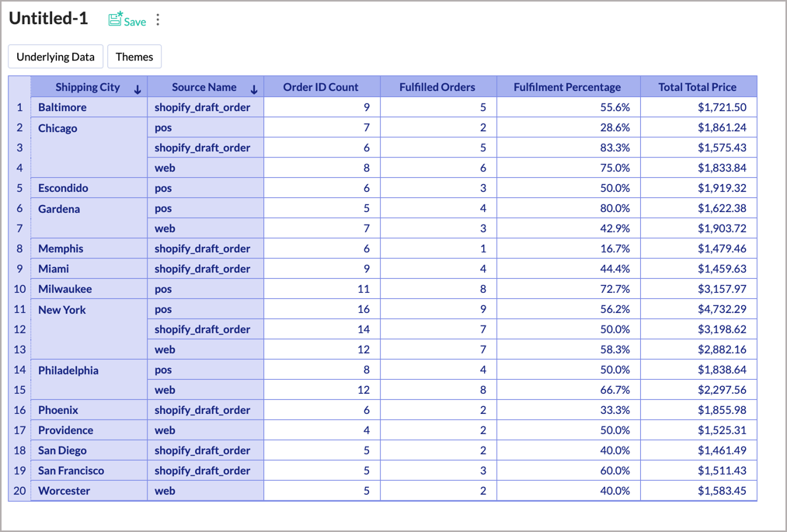The width and height of the screenshot is (787, 532).
Task: Select the Fulfilment Percentage column header
Action: pos(567,87)
